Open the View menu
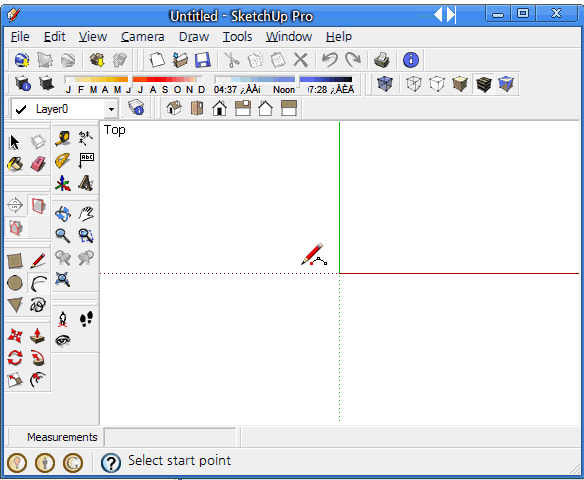Screen dimensions: 584x480 [x=93, y=36]
